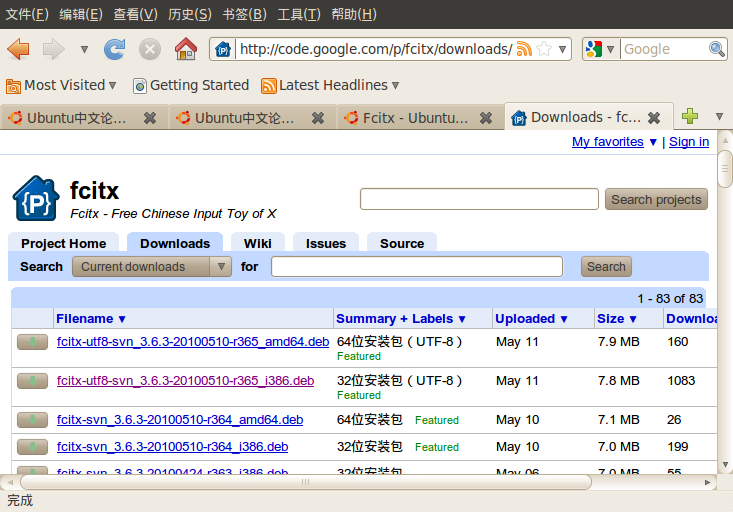Open the 工具(T) menu
The height and width of the screenshot is (512, 733).
[299, 14]
